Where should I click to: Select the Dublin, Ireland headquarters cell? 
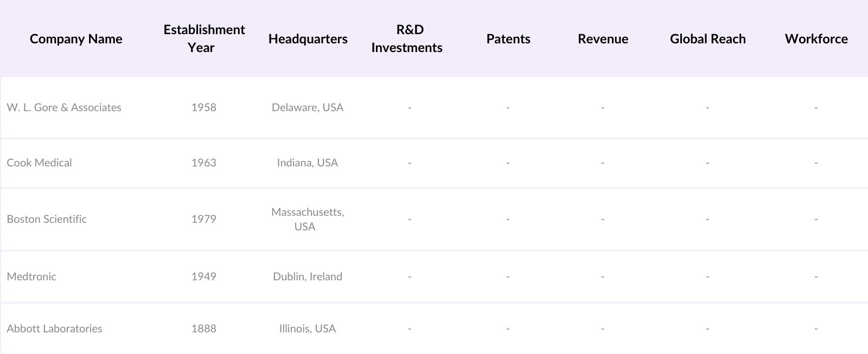click(x=308, y=276)
